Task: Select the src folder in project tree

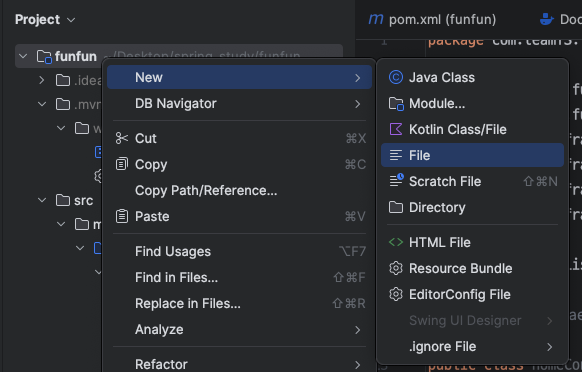Action: [84, 200]
